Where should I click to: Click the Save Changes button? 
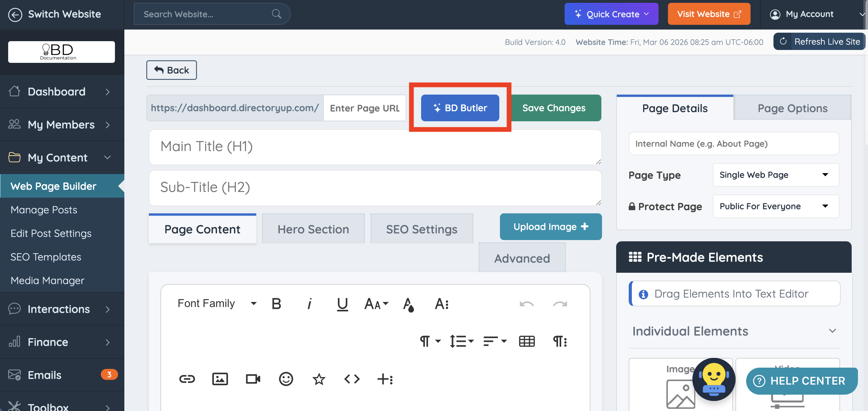point(554,108)
